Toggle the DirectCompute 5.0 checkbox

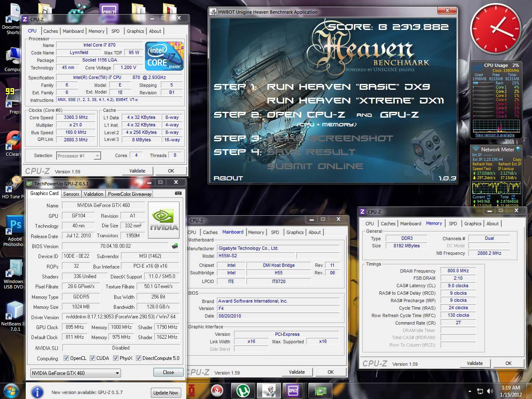tap(139, 358)
